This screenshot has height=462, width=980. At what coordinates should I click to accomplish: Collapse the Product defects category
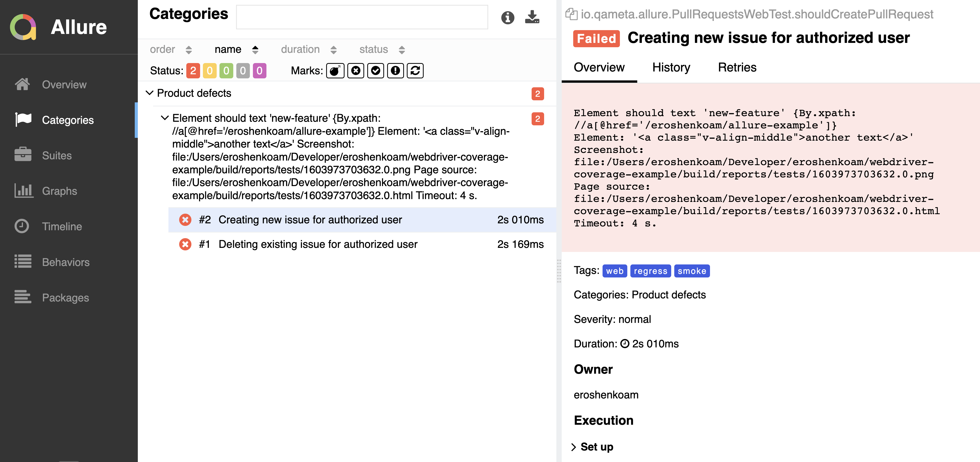click(x=150, y=93)
